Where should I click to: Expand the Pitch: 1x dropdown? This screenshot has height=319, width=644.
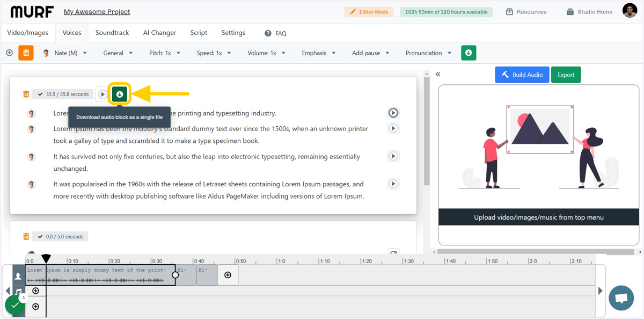(x=165, y=53)
